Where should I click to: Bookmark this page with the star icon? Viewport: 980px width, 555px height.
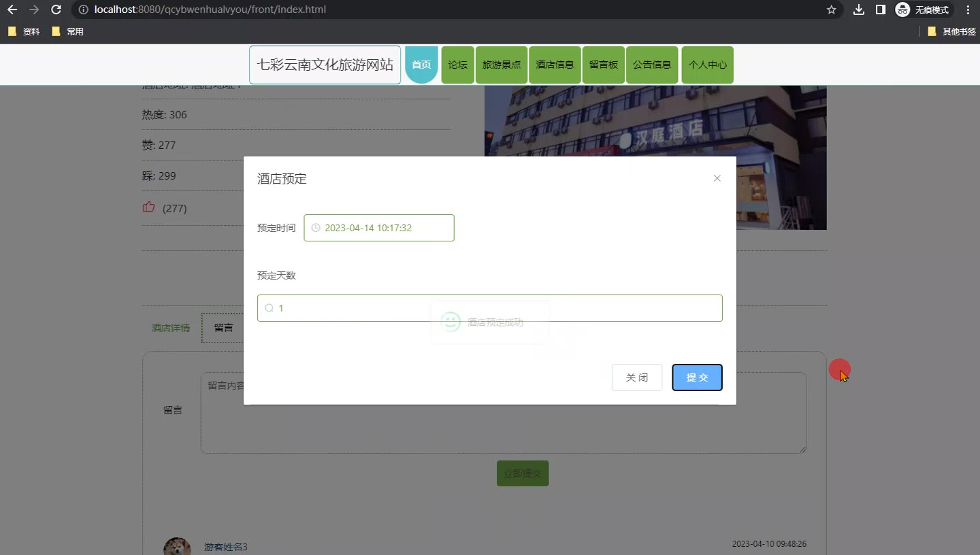tap(831, 10)
